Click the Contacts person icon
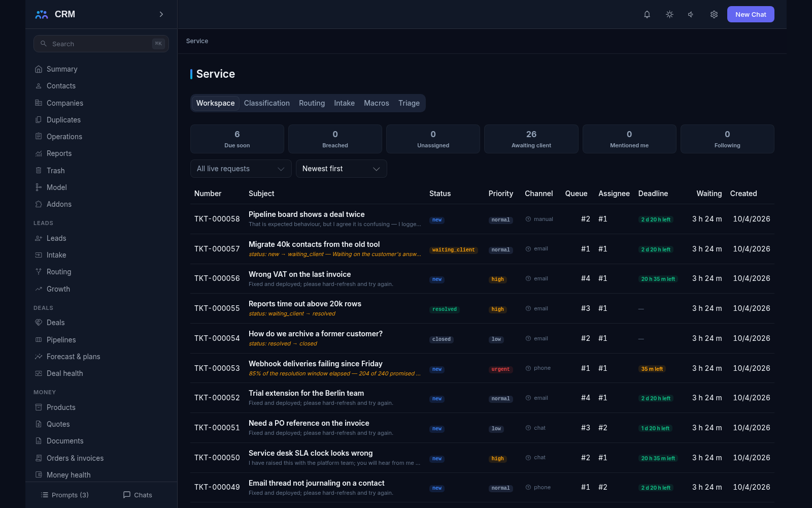Screen dimensions: 812x508 [39, 86]
